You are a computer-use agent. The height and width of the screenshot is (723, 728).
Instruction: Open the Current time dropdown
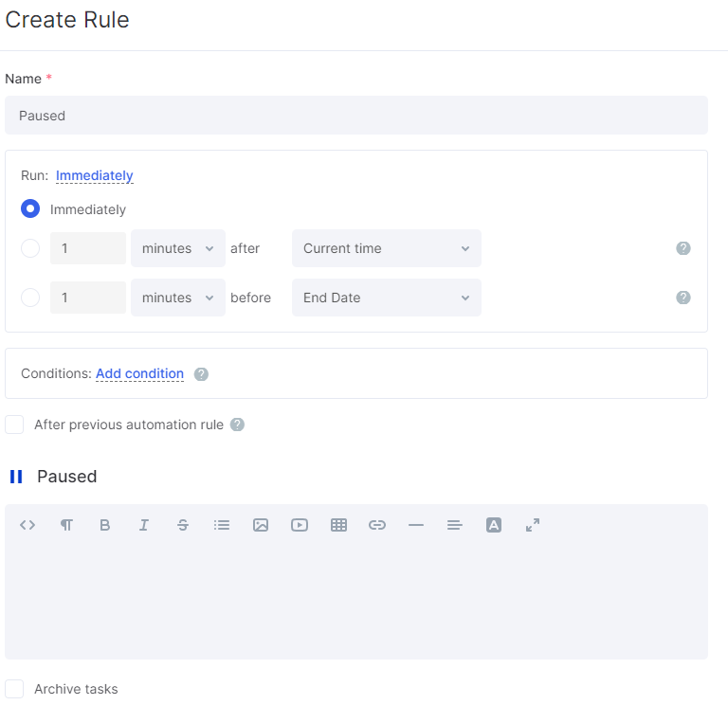387,248
